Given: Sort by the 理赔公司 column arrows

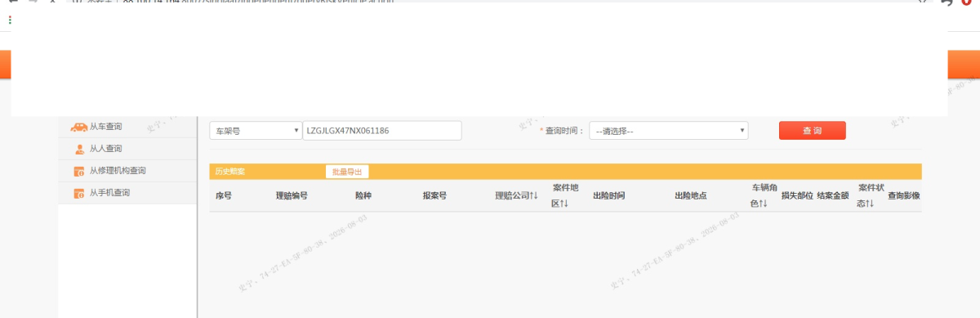Looking at the screenshot, I should coord(533,196).
